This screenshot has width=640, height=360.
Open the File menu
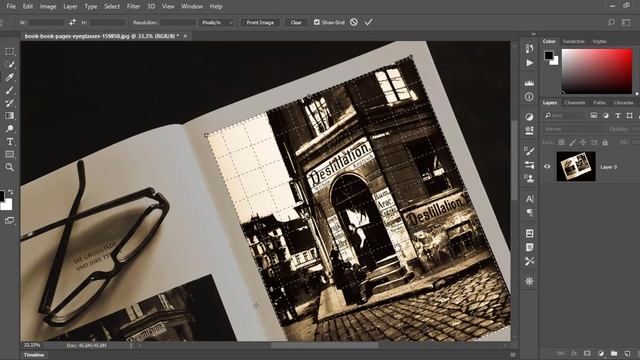click(11, 7)
